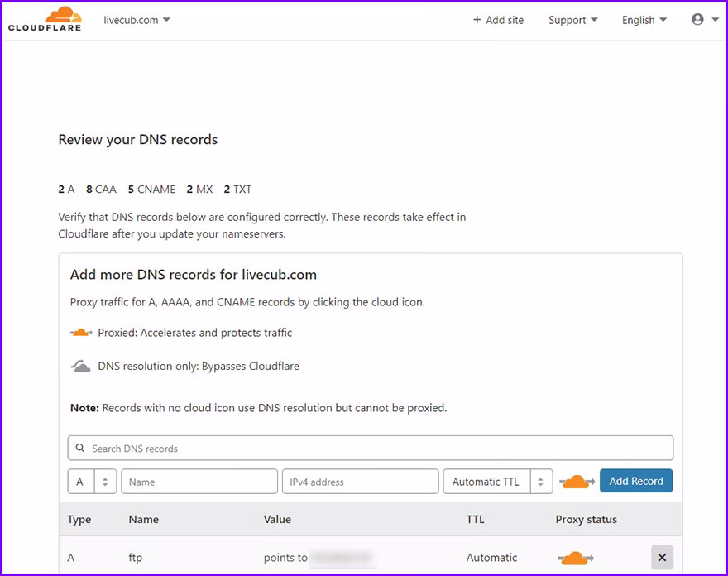The width and height of the screenshot is (728, 576).
Task: Open the user account profile icon
Action: pos(697,19)
